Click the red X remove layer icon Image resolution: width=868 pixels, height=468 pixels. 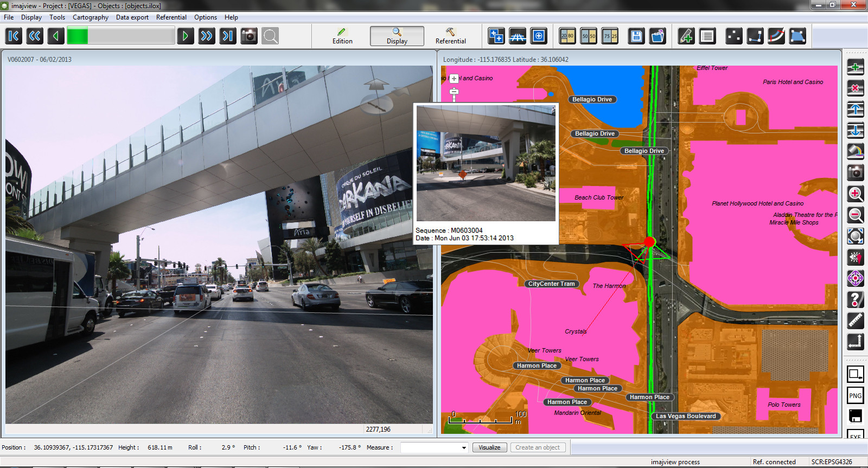click(x=856, y=88)
